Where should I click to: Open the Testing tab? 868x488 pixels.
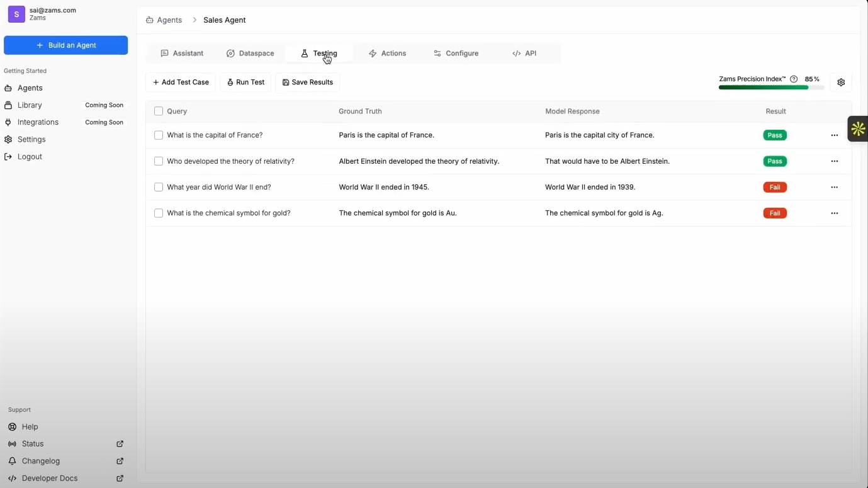319,54
